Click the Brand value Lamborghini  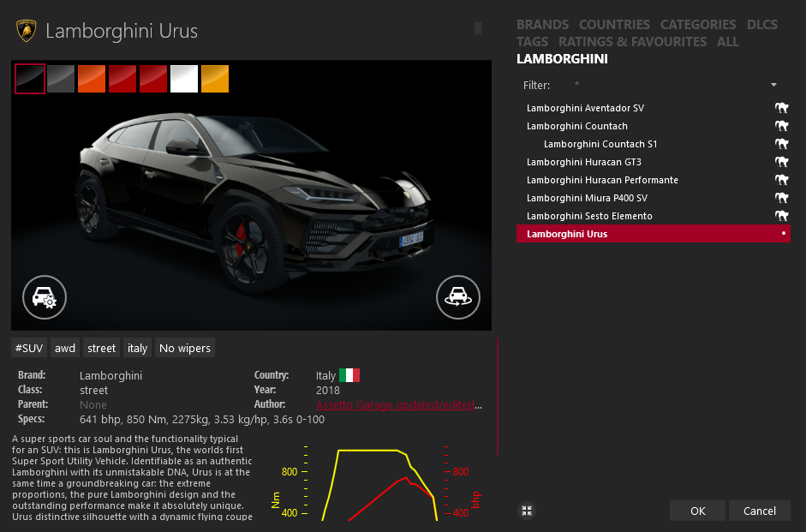(x=110, y=375)
